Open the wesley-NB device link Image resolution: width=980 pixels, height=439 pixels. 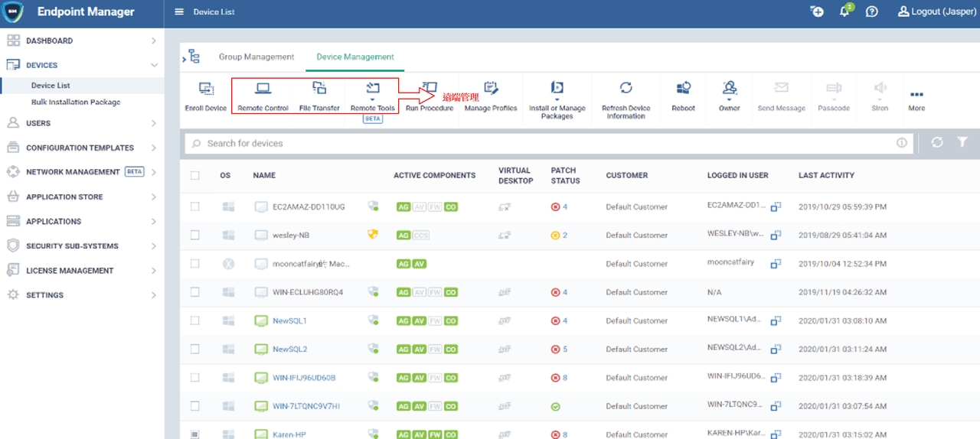click(x=291, y=235)
